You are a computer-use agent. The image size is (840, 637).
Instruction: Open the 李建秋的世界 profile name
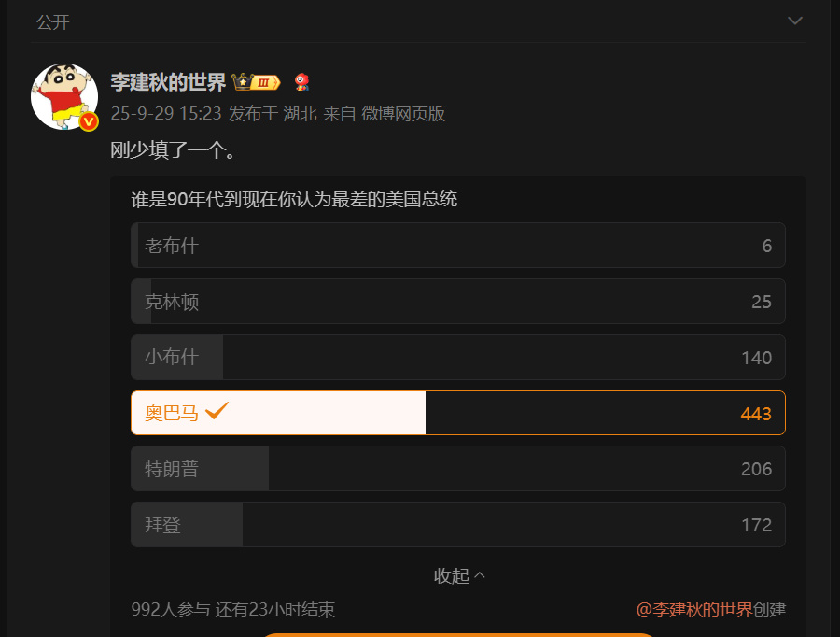tap(168, 82)
